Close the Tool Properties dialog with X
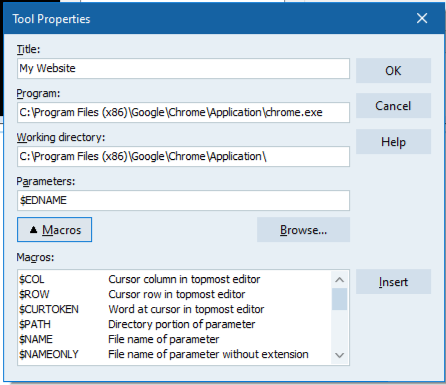 (x=422, y=18)
